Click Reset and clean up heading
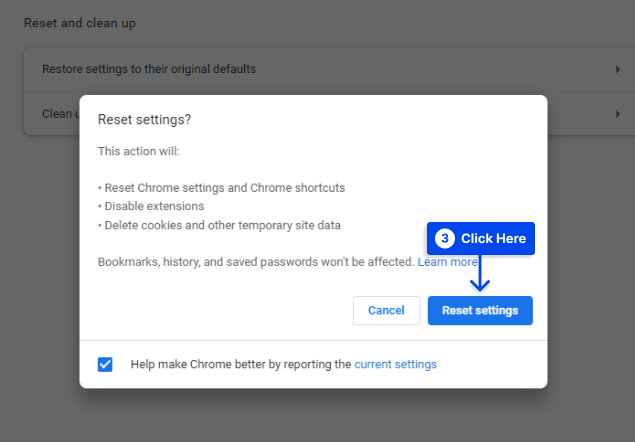 [80, 23]
